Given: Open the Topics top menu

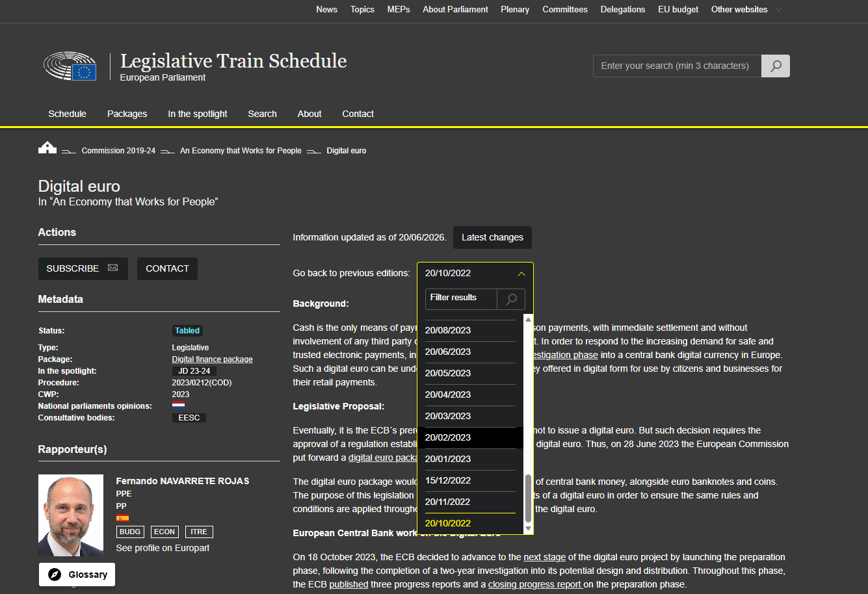Looking at the screenshot, I should pos(362,10).
